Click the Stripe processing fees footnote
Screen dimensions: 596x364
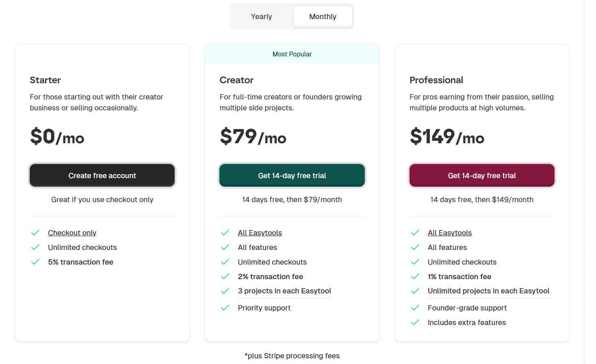pyautogui.click(x=292, y=355)
